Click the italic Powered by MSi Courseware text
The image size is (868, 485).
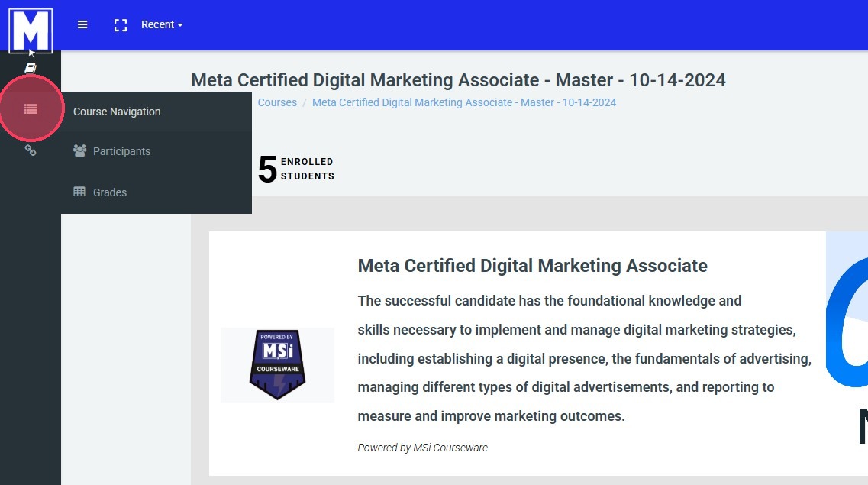tap(422, 448)
